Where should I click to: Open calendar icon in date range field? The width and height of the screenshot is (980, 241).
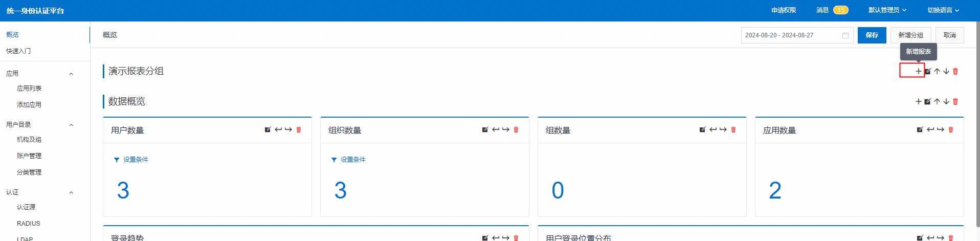coord(845,35)
